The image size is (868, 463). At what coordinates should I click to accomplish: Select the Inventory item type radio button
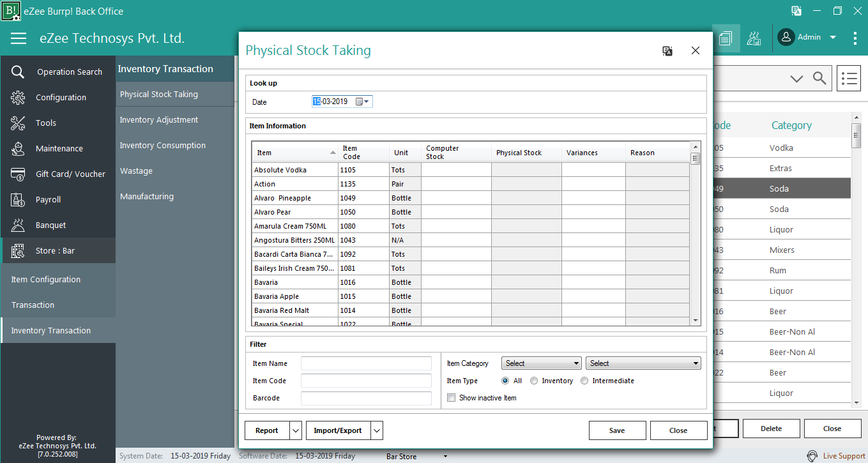pos(534,381)
